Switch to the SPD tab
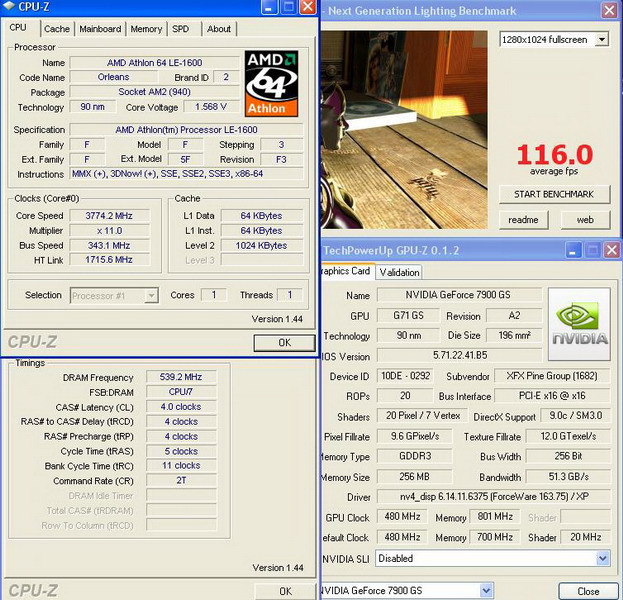The height and width of the screenshot is (600, 623). click(180, 29)
